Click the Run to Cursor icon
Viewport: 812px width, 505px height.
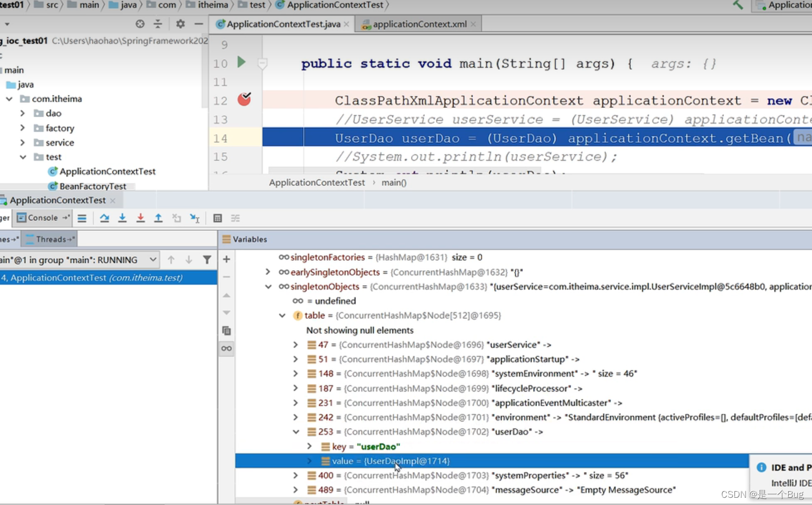click(x=194, y=218)
